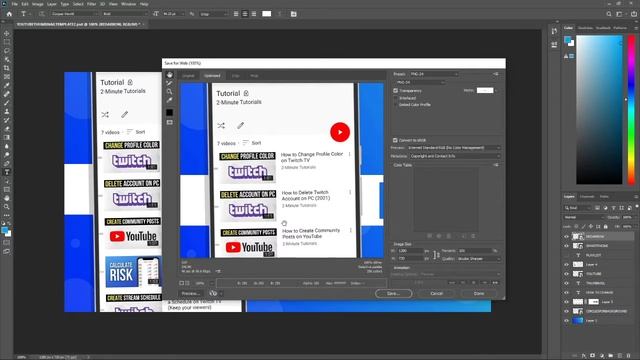This screenshot has width=640, height=360.
Task: Click the Cancel button
Action: (x=436, y=293)
